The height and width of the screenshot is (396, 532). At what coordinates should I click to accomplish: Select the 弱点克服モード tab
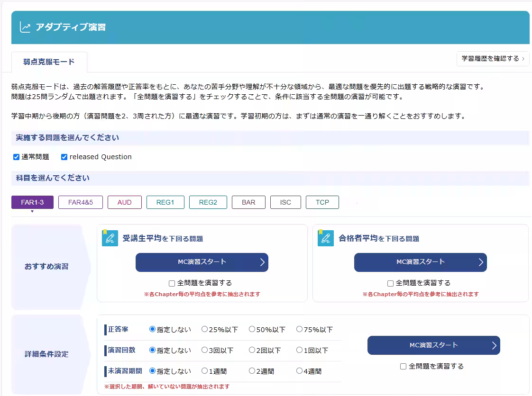49,62
